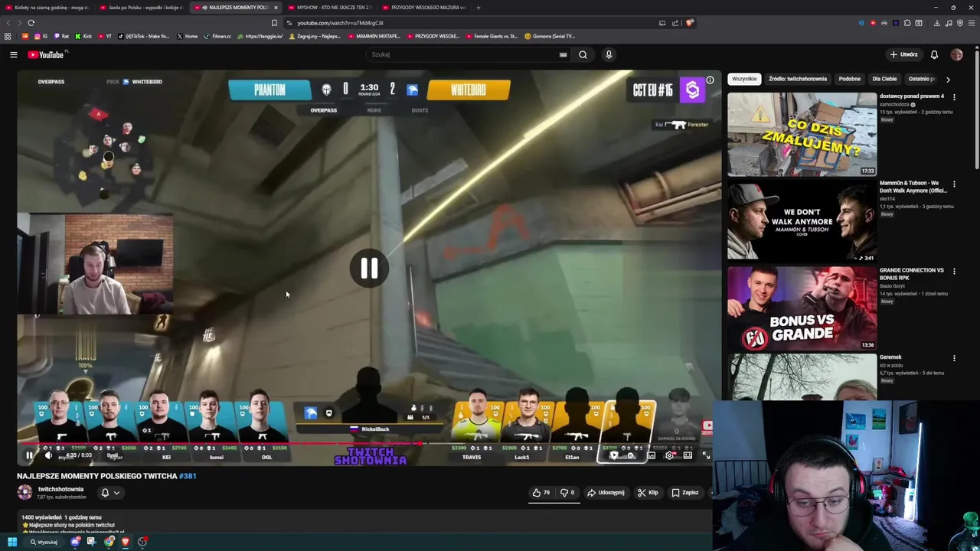Go to the YouTube home logo
This screenshot has width=980, height=551.
point(47,54)
